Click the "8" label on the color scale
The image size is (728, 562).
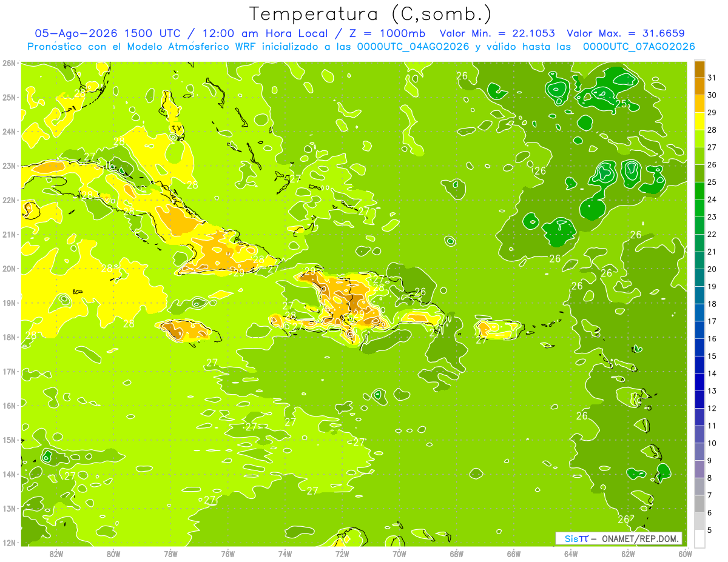coord(710,478)
